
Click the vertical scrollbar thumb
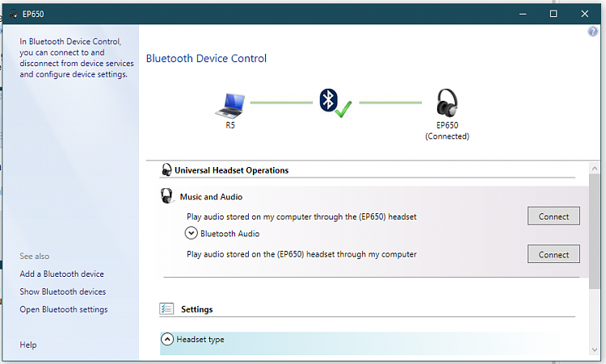coord(595,231)
